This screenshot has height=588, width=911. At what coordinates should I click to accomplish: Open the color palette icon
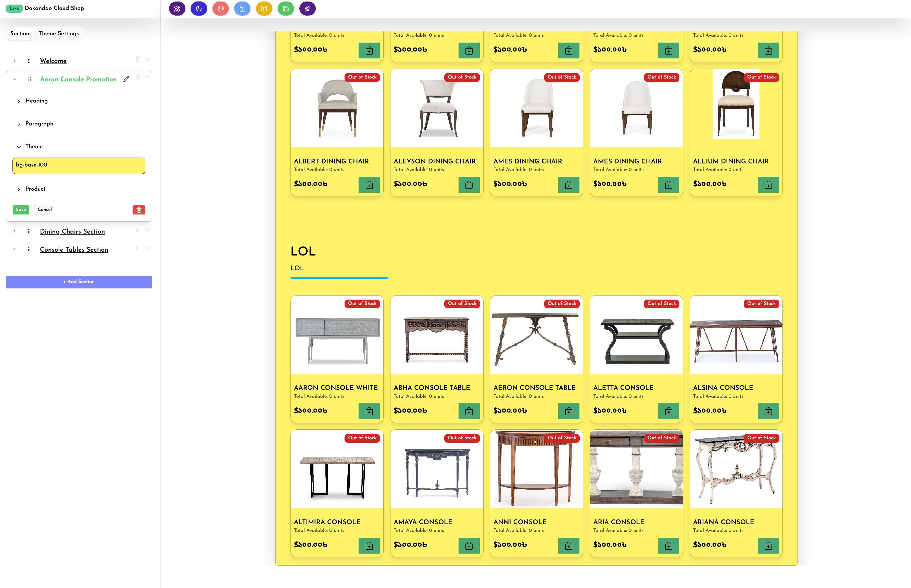click(x=220, y=8)
